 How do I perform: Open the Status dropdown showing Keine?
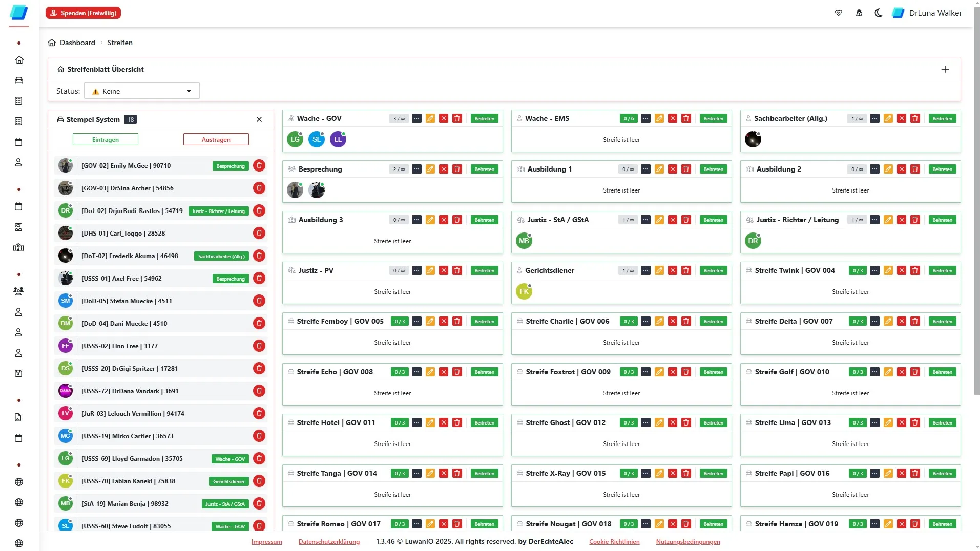141,91
